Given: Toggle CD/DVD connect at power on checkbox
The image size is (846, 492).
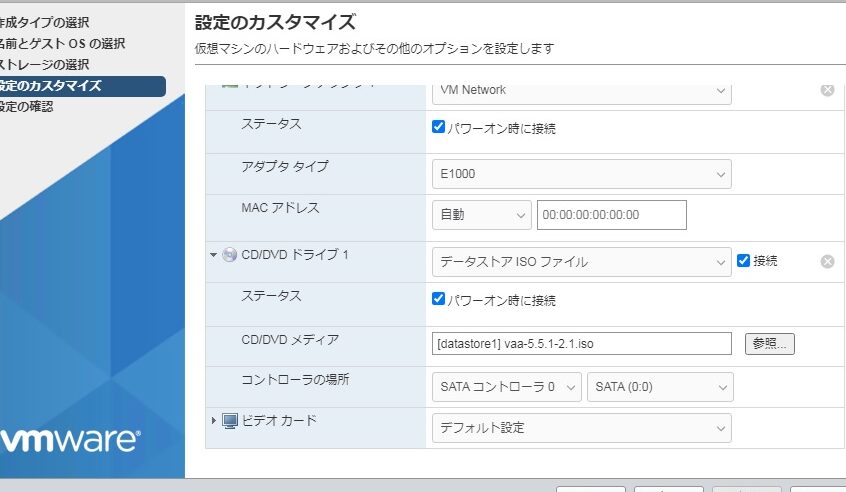Looking at the screenshot, I should [x=438, y=299].
